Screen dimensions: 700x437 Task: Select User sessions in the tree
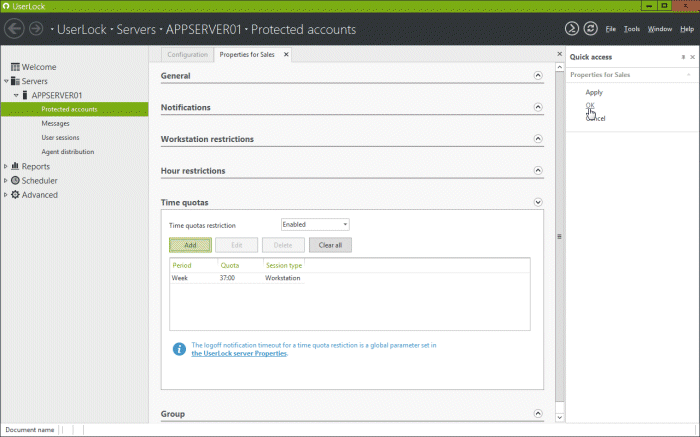60,137
